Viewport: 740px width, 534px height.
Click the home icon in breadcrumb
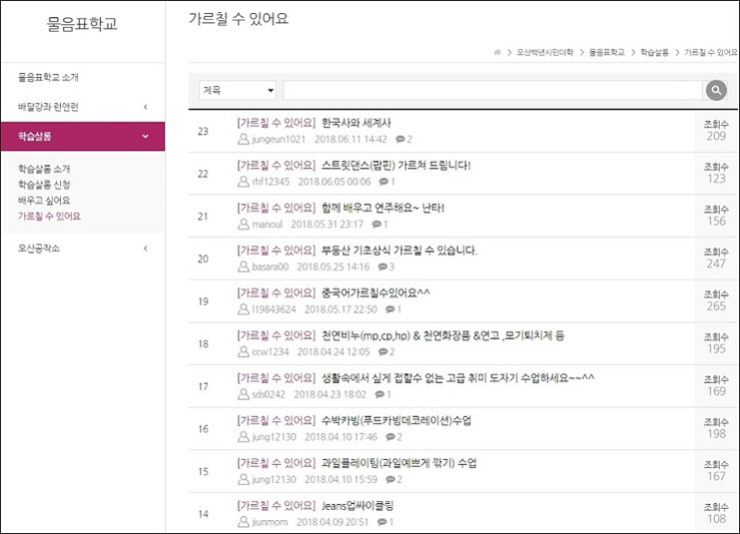pyautogui.click(x=498, y=50)
